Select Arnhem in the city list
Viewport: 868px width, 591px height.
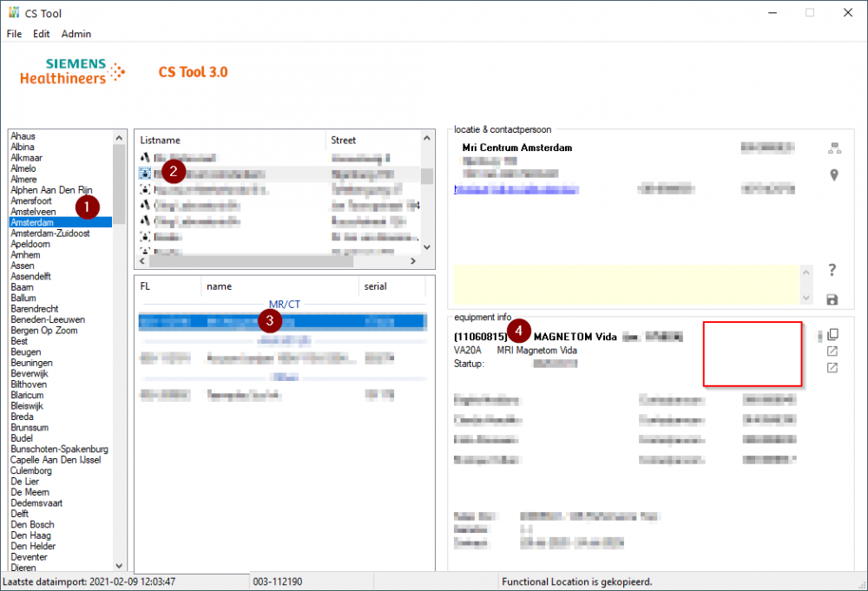25,254
